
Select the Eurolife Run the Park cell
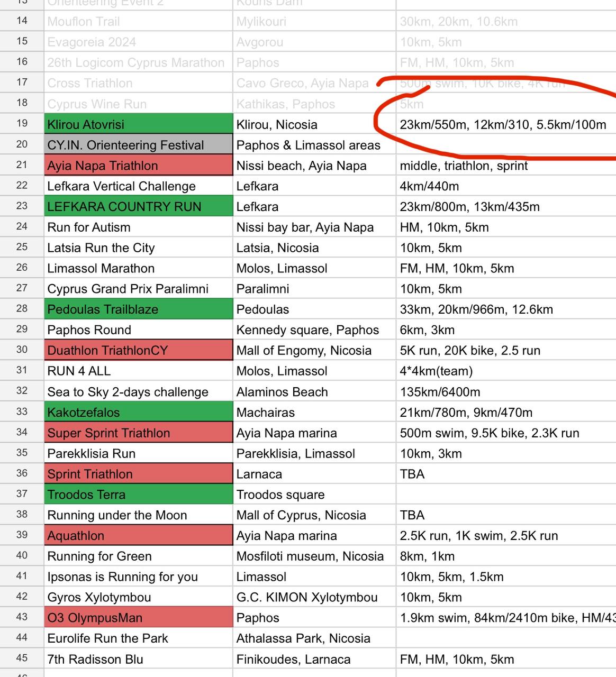point(138,638)
